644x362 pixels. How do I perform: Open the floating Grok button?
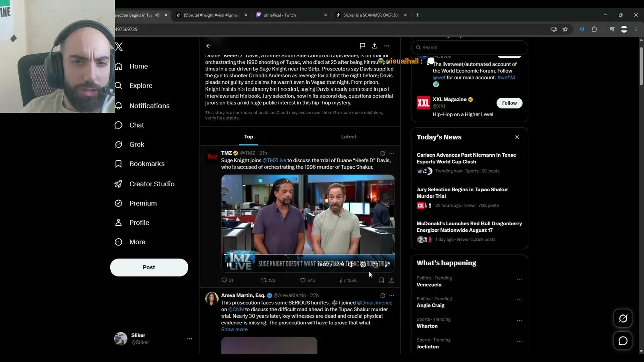pos(623,319)
